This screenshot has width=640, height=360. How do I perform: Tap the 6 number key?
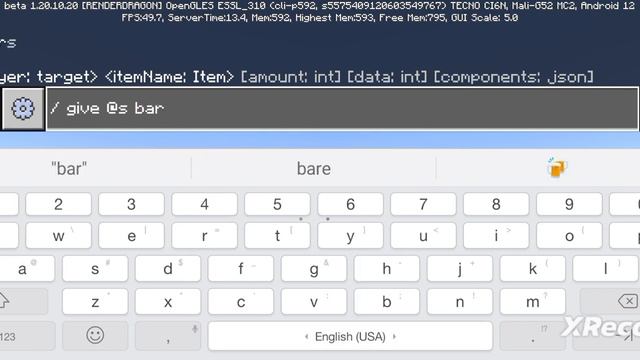(350, 204)
